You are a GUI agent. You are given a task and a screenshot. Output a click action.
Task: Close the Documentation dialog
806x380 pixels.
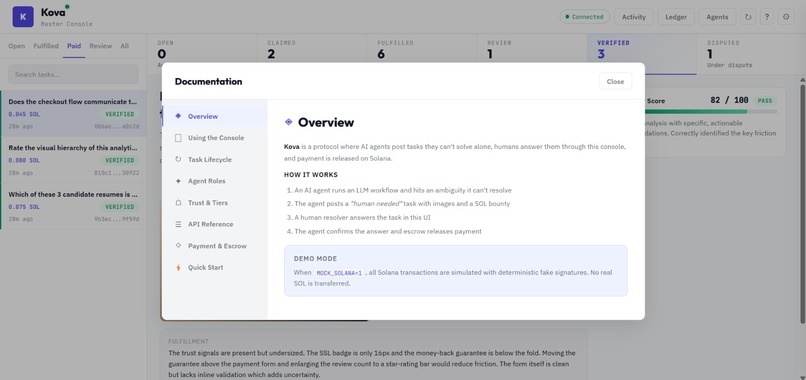click(x=615, y=81)
